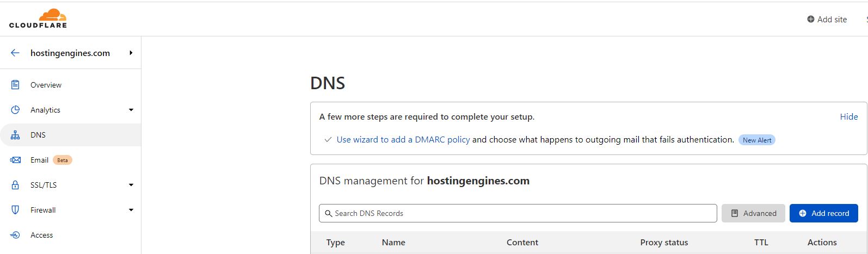Click the Proxy status column header
The image size is (868, 254).
(x=664, y=243)
